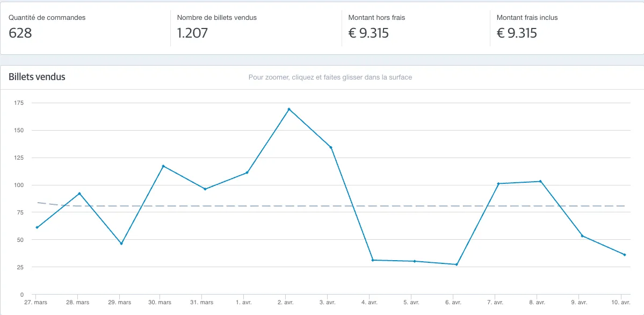The height and width of the screenshot is (315, 644).
Task: Select the 29. mars low point on chart
Action: 121,244
